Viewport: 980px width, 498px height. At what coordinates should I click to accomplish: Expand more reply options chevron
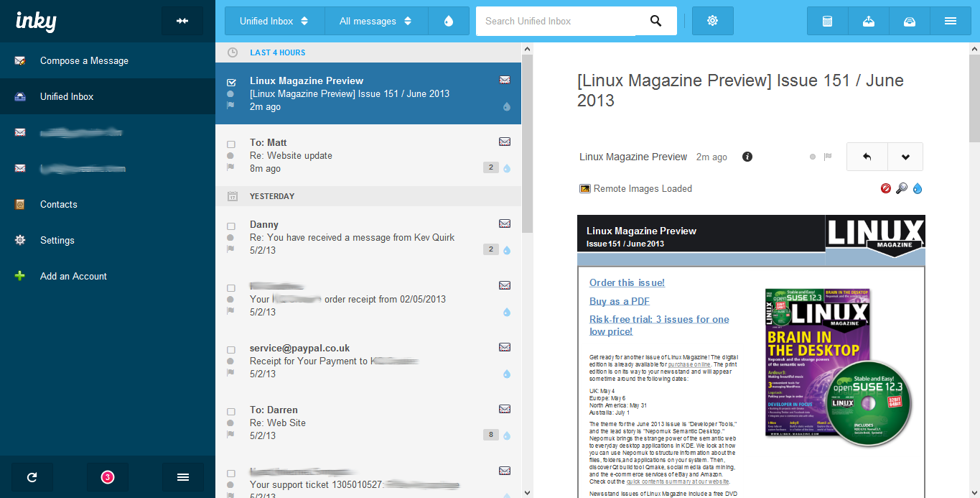(x=905, y=157)
